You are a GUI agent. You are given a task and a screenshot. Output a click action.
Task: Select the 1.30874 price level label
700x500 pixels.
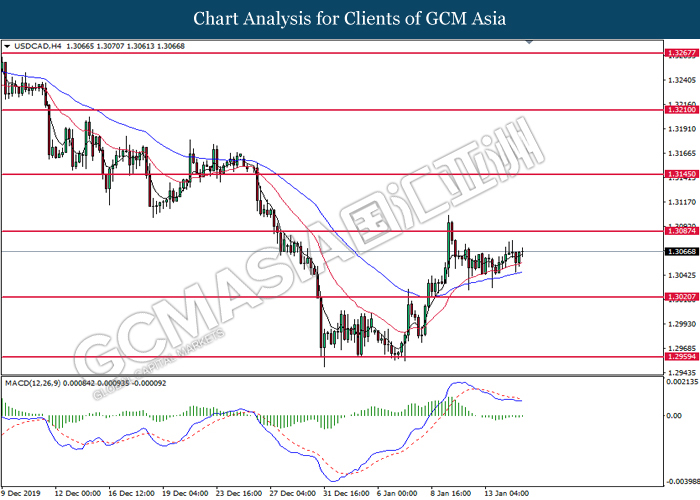pyautogui.click(x=681, y=231)
